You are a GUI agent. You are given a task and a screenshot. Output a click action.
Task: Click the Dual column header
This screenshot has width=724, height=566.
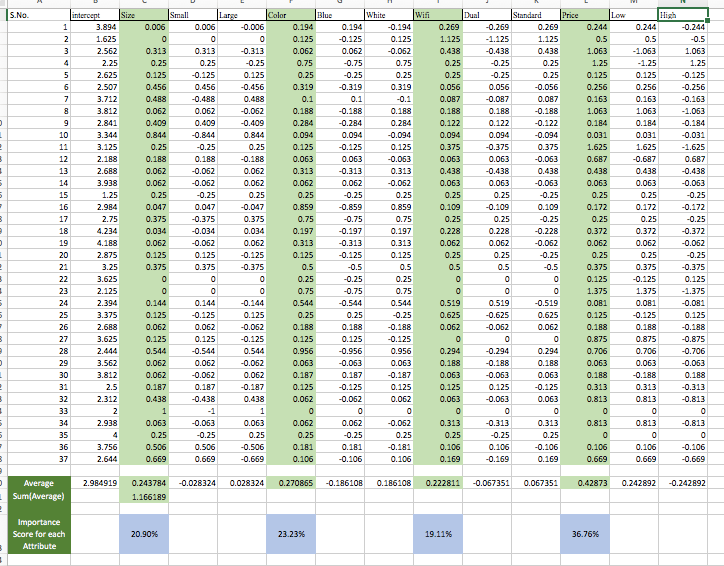(487, 15)
